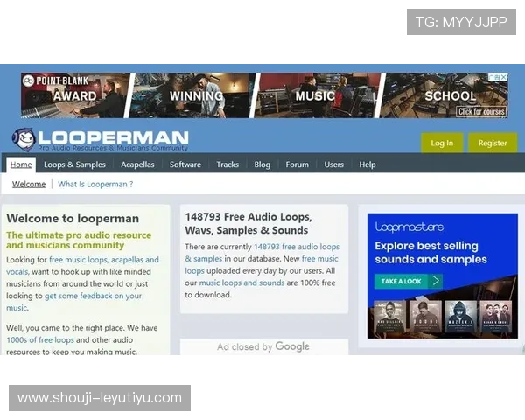525x420 pixels.
Task: Open second album cover in Loopmasters ad
Action: pos(425,317)
